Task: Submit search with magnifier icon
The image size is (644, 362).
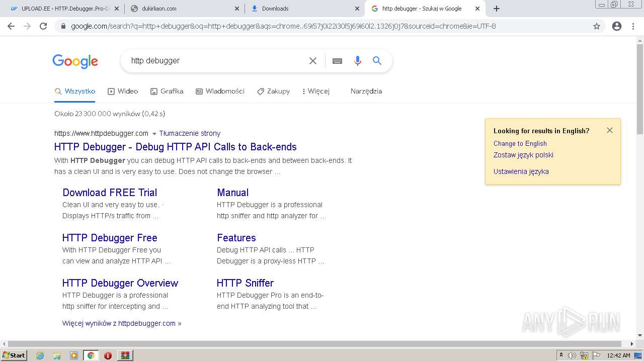Action: (x=377, y=61)
